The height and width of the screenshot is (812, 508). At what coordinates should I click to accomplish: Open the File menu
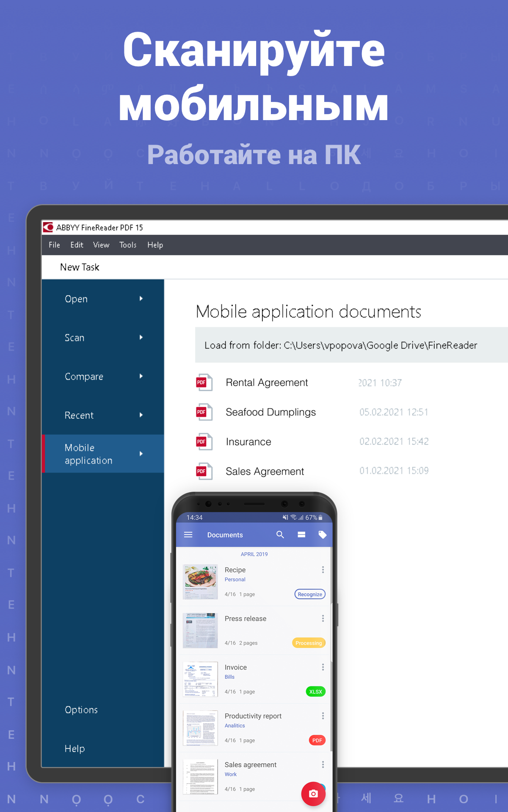54,245
